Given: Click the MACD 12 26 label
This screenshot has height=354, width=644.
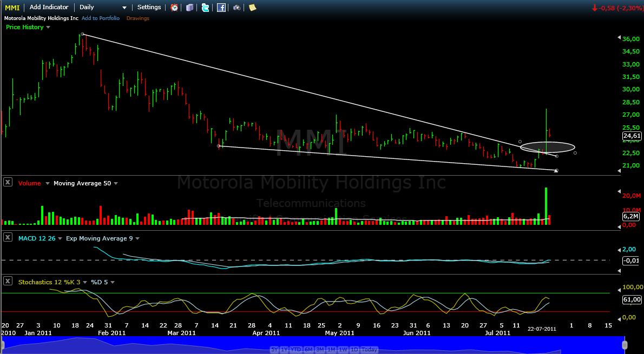Looking at the screenshot, I should point(37,238).
